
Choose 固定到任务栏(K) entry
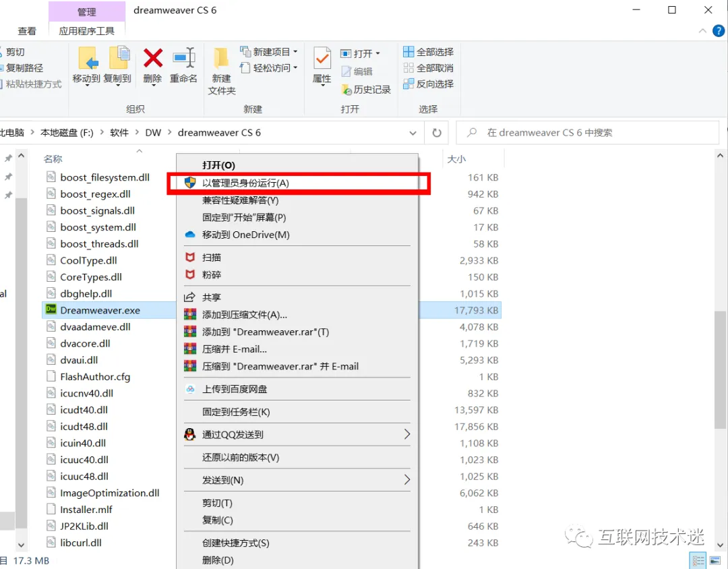[x=297, y=412]
